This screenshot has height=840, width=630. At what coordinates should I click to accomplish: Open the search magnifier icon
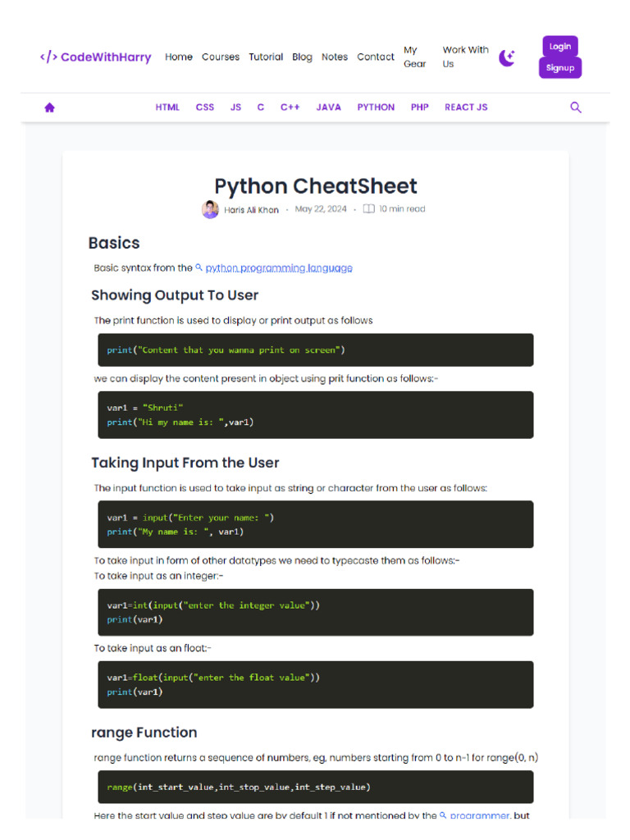[x=576, y=107]
